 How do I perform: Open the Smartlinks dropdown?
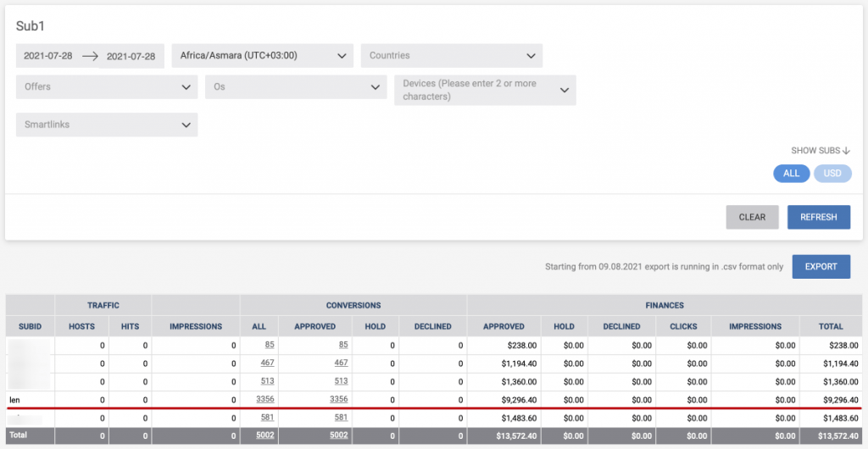106,125
